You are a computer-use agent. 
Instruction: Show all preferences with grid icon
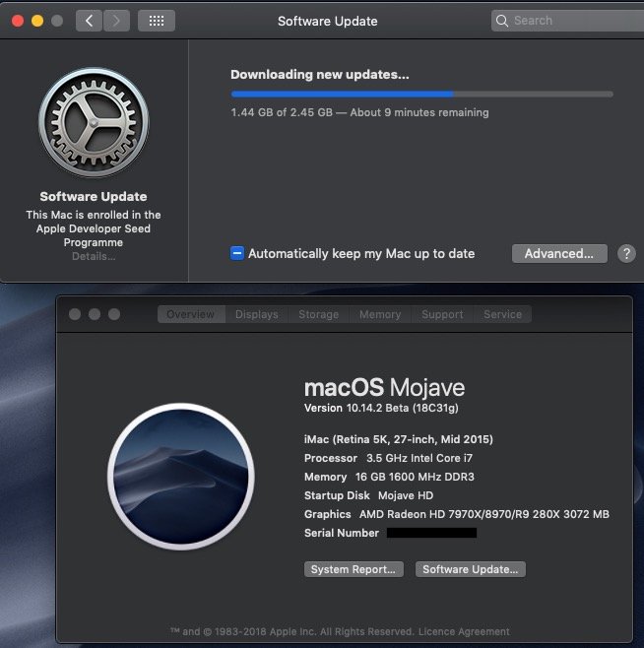pyautogui.click(x=157, y=21)
